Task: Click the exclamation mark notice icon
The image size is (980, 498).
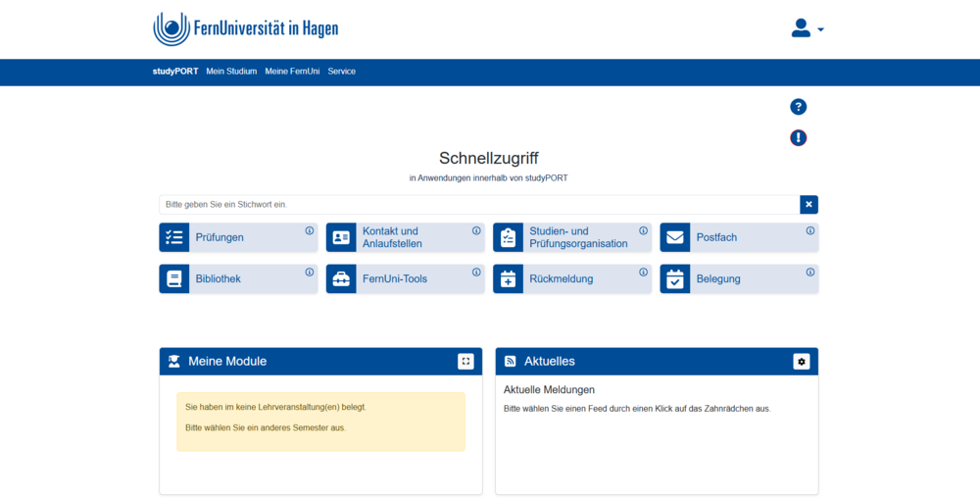Action: (798, 137)
